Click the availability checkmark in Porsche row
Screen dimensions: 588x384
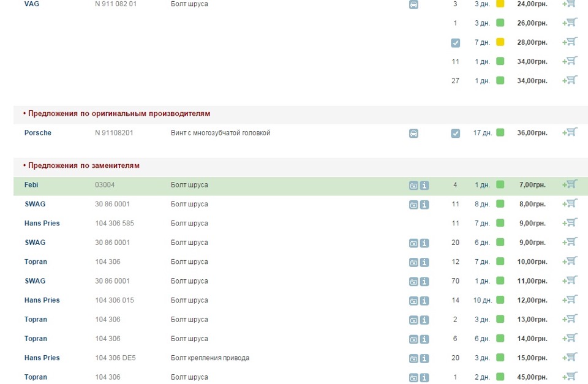click(x=455, y=133)
